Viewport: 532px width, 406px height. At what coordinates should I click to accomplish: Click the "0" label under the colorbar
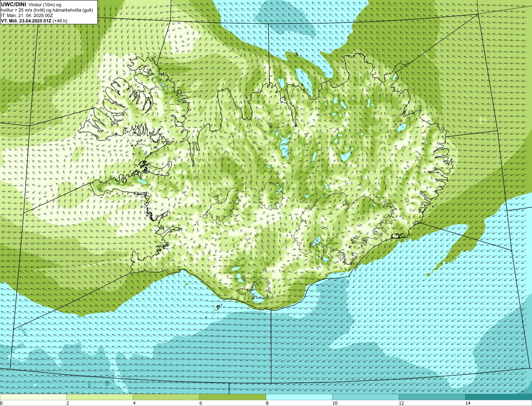click(1, 403)
